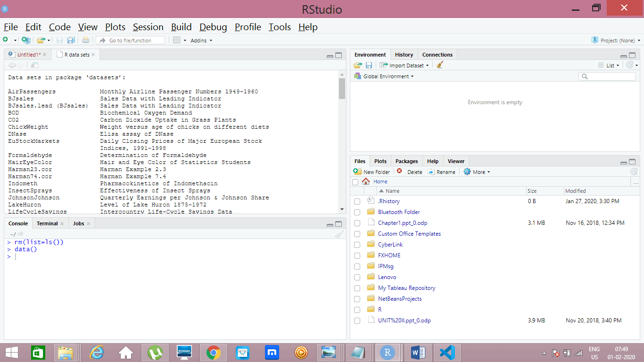
Task: Select the checkbox beside .Rhistory file
Action: (x=357, y=201)
